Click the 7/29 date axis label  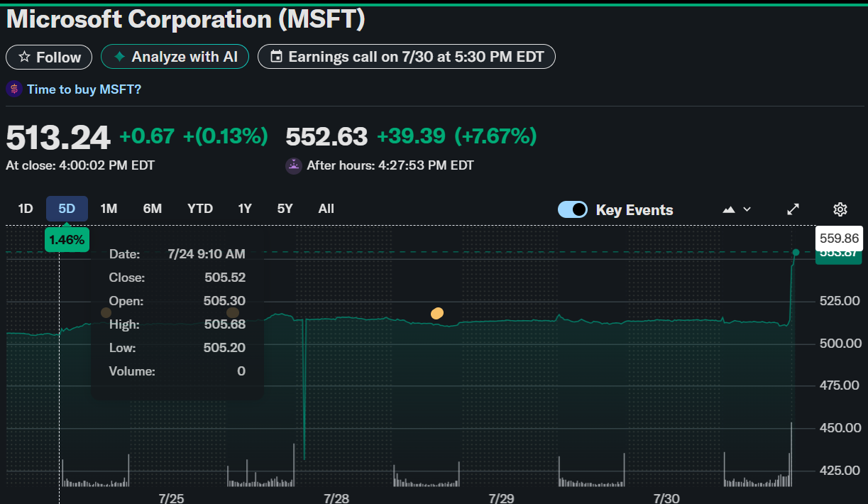[x=501, y=498]
